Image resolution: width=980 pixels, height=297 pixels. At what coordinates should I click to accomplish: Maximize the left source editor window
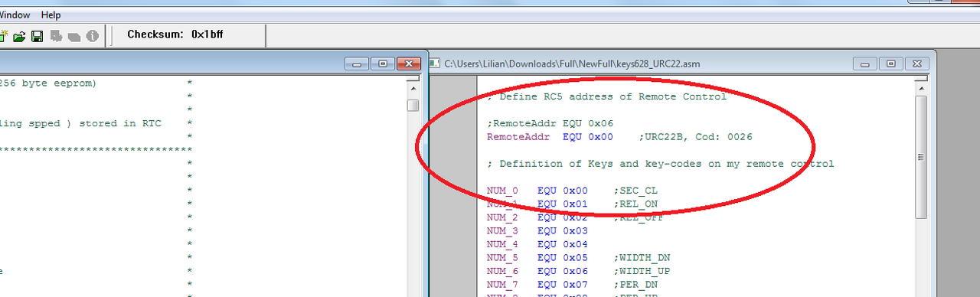tap(383, 64)
